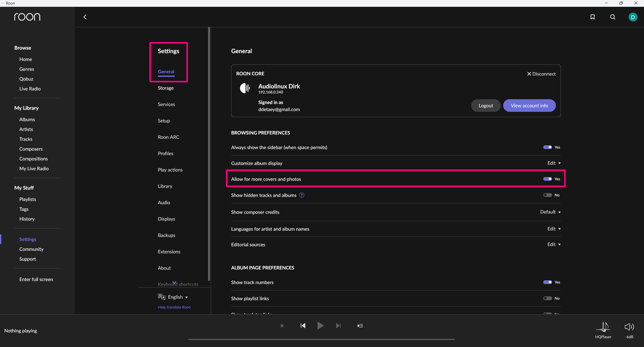Open help for hidden tracks setting
The height and width of the screenshot is (347, 644).
pyautogui.click(x=301, y=195)
